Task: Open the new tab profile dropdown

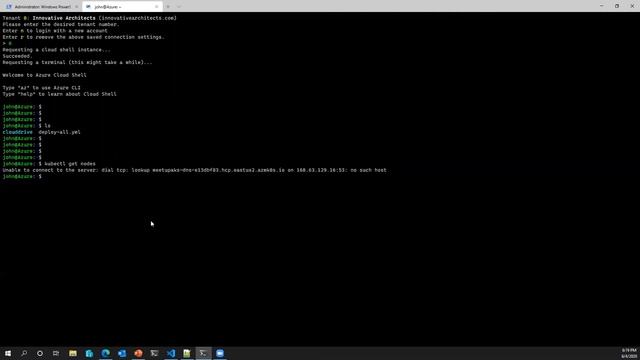Action: (x=179, y=7)
